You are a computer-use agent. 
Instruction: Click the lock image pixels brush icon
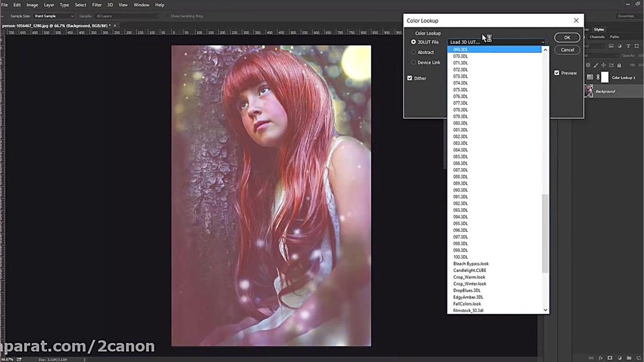(596, 65)
